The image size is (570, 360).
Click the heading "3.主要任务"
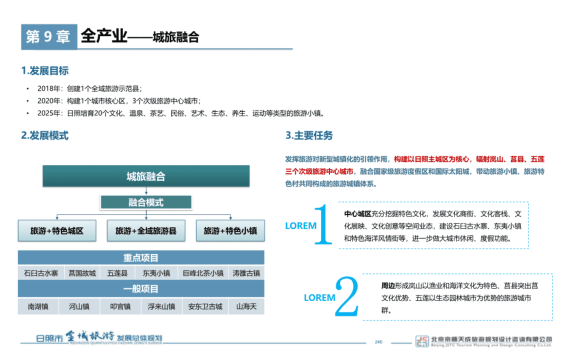[x=309, y=135]
